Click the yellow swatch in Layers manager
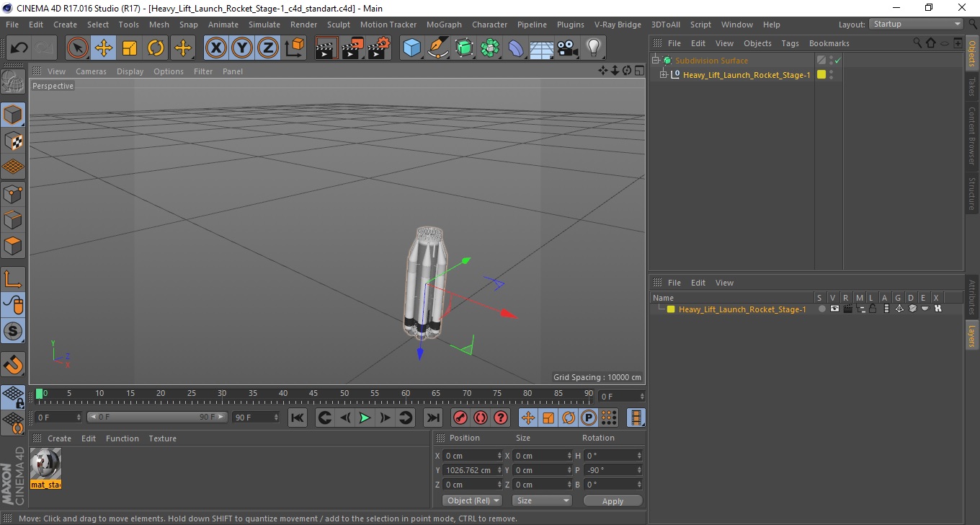The width and height of the screenshot is (980, 525). point(670,309)
